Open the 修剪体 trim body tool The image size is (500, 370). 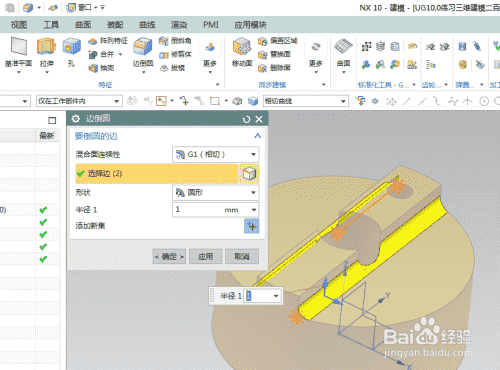pos(175,54)
